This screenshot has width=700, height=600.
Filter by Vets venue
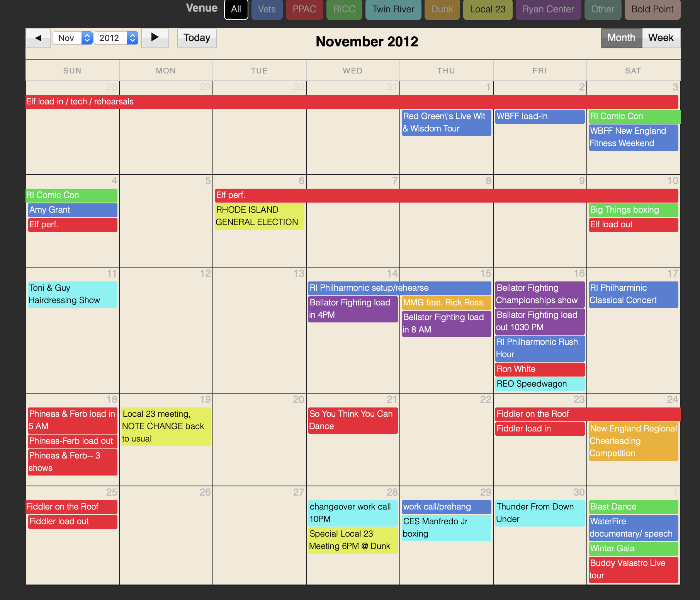coord(267,10)
